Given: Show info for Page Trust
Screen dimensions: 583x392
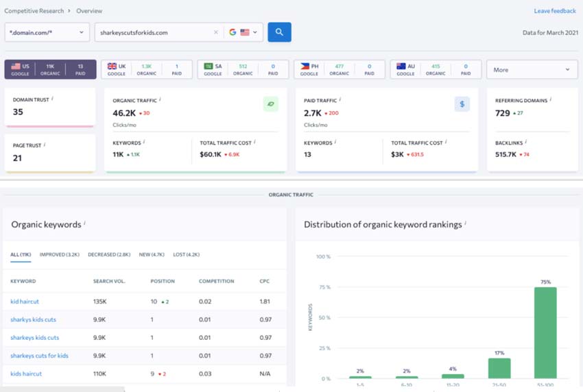Looking at the screenshot, I should (45, 144).
